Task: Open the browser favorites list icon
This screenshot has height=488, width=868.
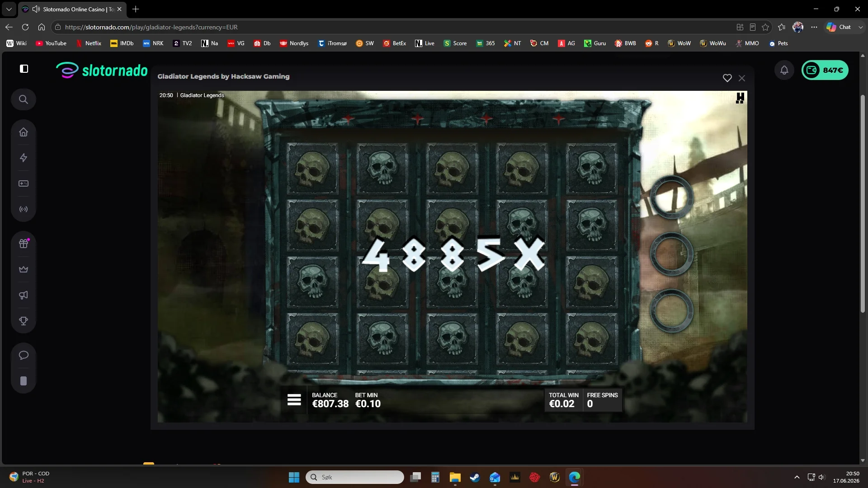Action: point(782,27)
